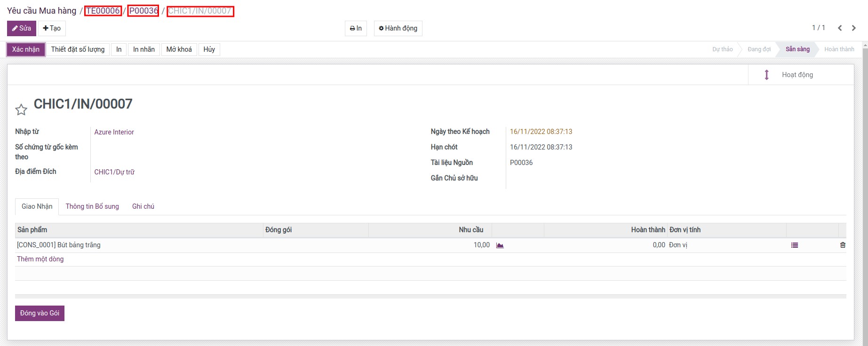This screenshot has width=868, height=346.
Task: Open the In print dropdown
Action: (356, 28)
